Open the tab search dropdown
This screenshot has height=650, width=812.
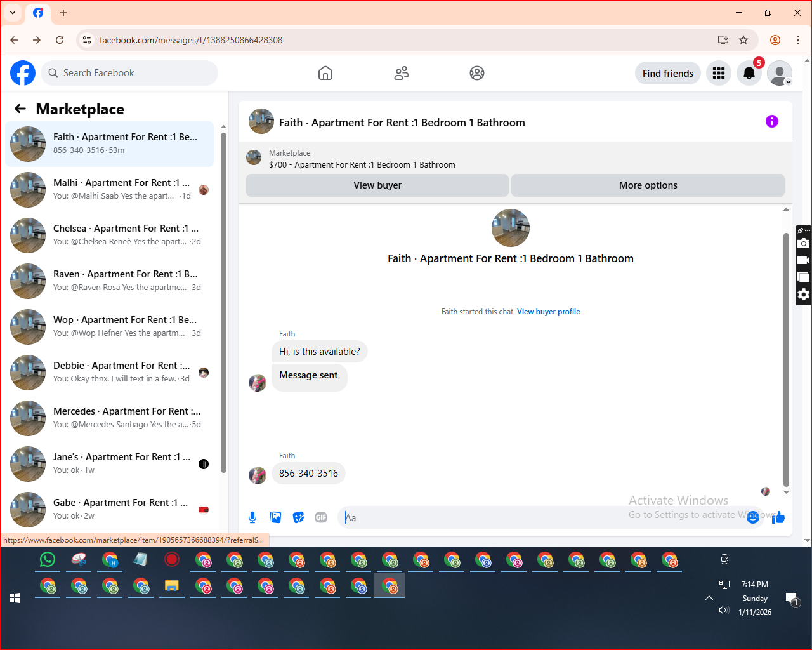click(13, 13)
